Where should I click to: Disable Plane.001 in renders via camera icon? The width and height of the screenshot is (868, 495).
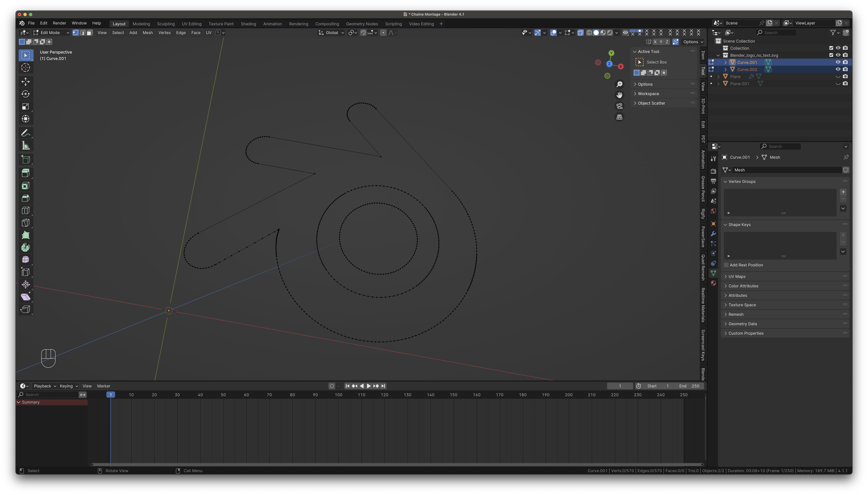coord(845,84)
